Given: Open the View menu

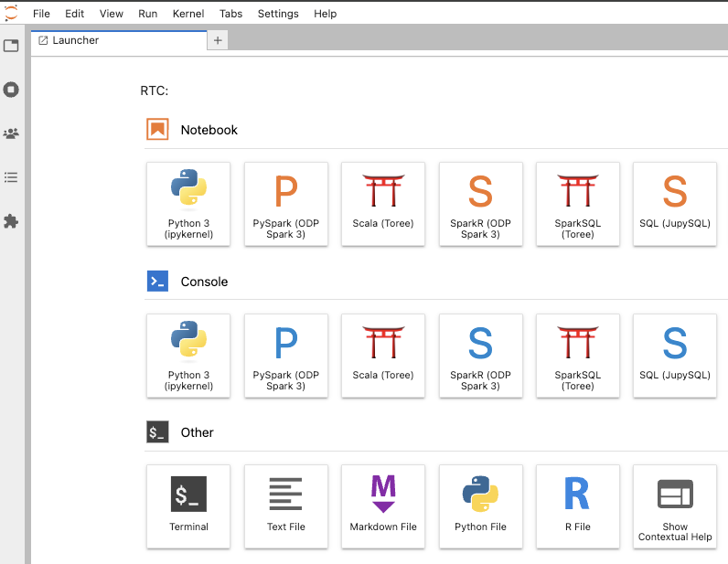Looking at the screenshot, I should point(112,14).
